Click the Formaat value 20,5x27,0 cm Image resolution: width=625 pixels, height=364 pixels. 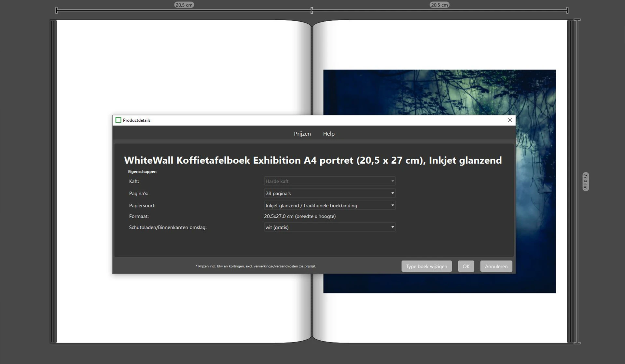pos(300,216)
